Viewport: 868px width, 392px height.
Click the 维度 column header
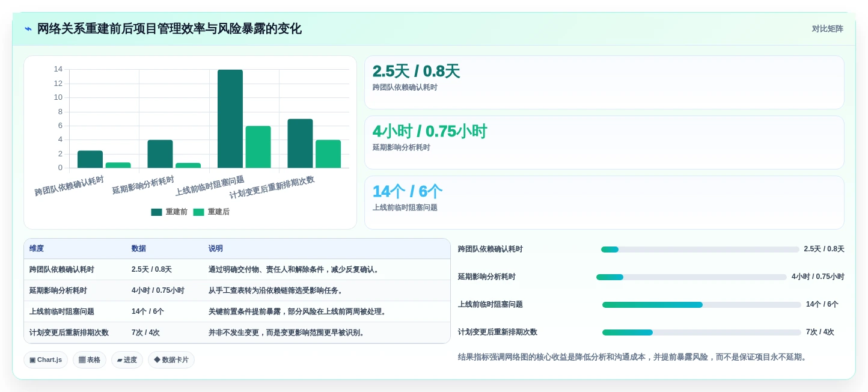coord(37,249)
